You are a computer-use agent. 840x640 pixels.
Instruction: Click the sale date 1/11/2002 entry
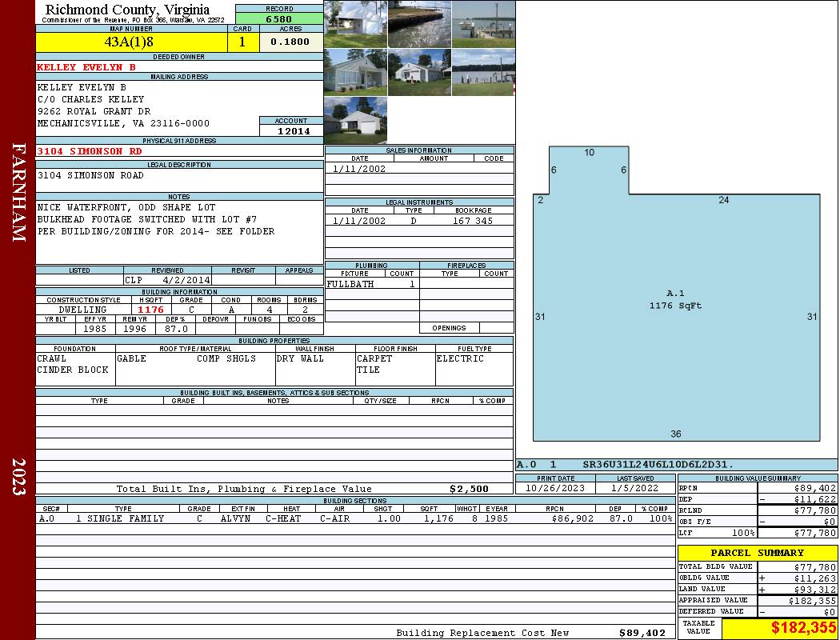pos(359,169)
